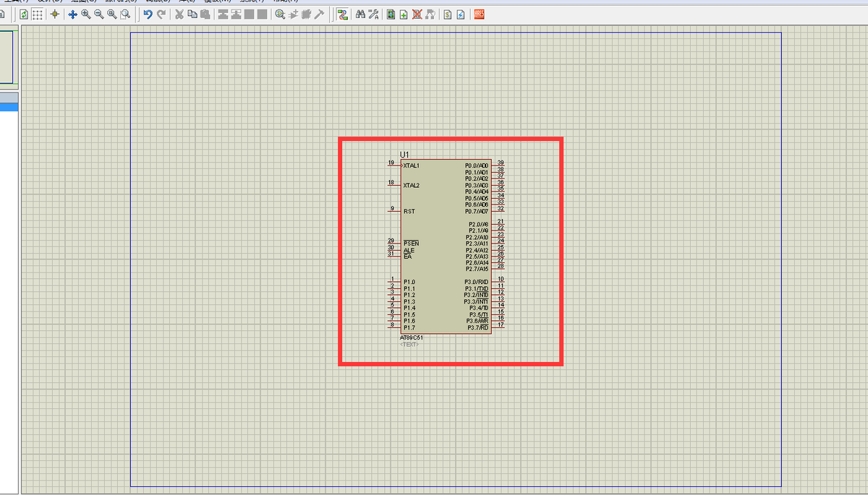The height and width of the screenshot is (495, 868).
Task: Select the U1 AT89C51 chip body
Action: [x=446, y=246]
